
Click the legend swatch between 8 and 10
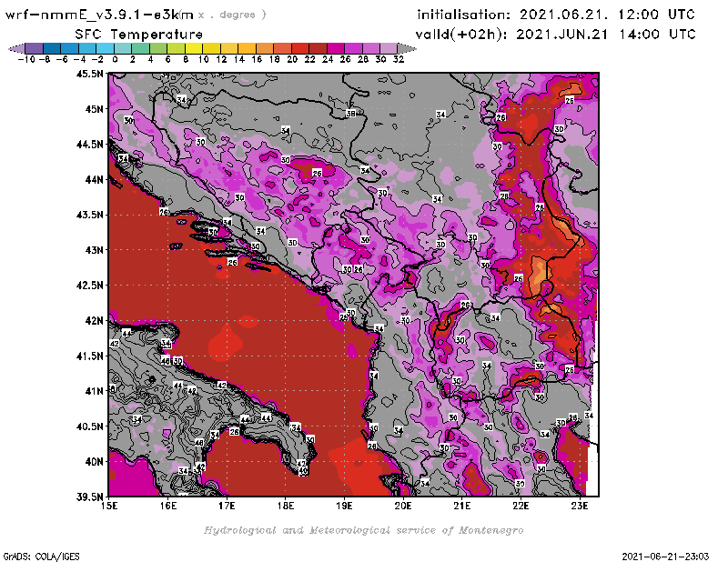pyautogui.click(x=194, y=48)
